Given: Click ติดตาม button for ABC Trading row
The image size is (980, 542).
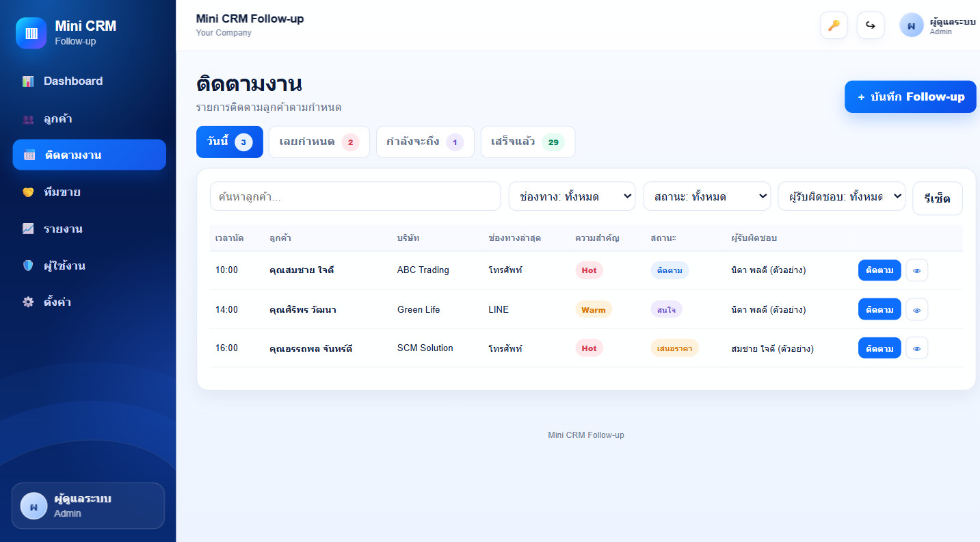Looking at the screenshot, I should tap(879, 270).
